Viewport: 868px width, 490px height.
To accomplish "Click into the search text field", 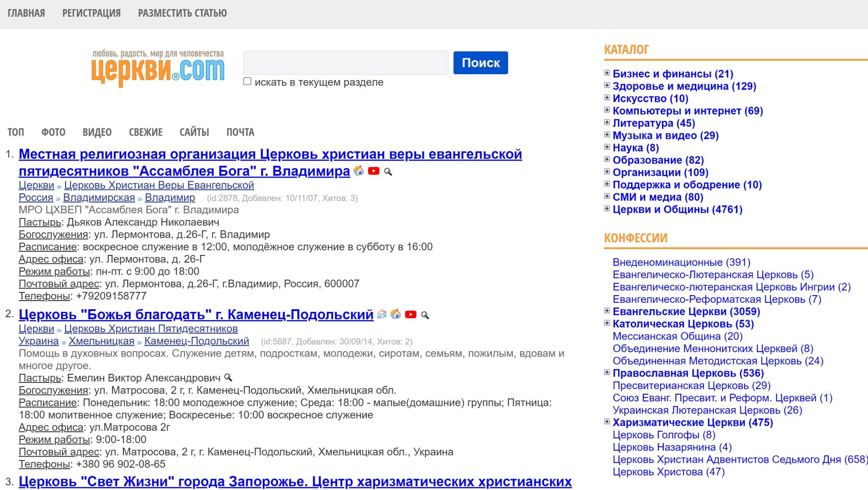I will point(346,63).
